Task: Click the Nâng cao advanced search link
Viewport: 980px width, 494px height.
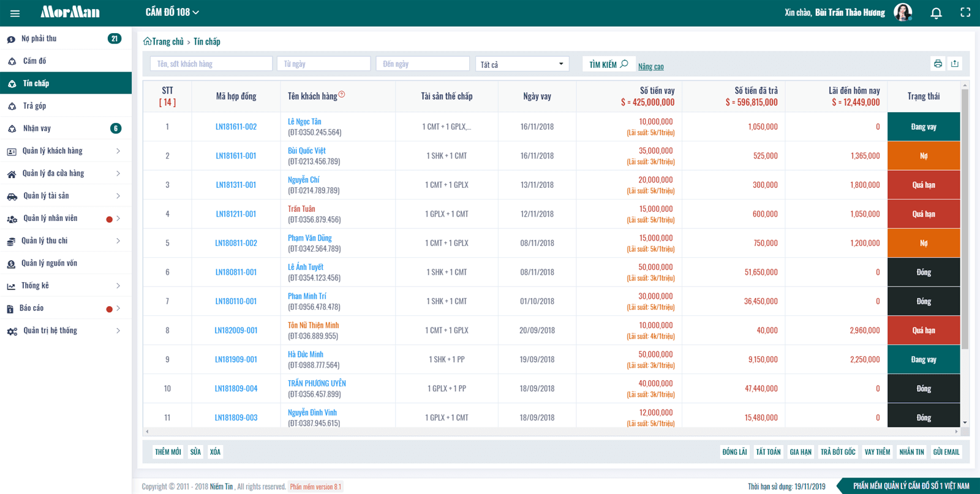Action: (x=650, y=66)
